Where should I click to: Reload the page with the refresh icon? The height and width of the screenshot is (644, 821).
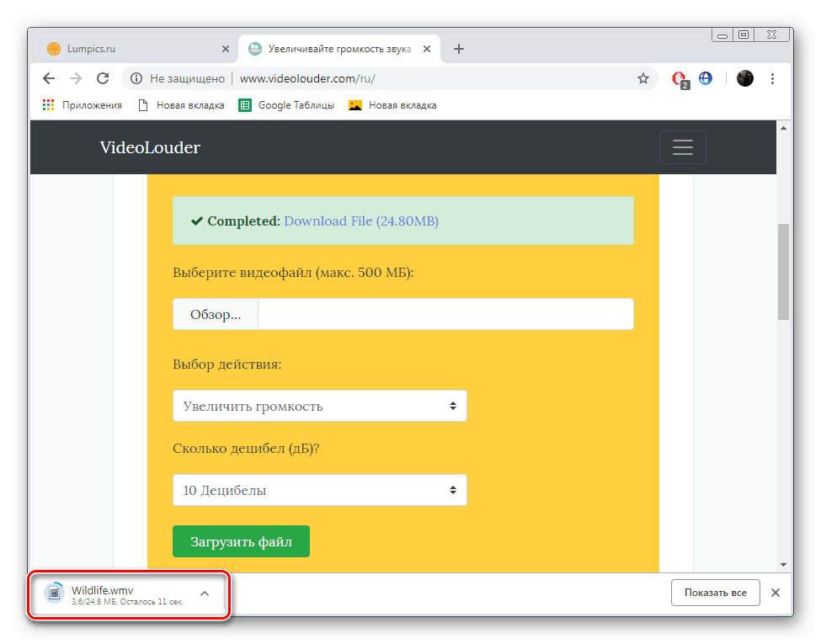103,78
